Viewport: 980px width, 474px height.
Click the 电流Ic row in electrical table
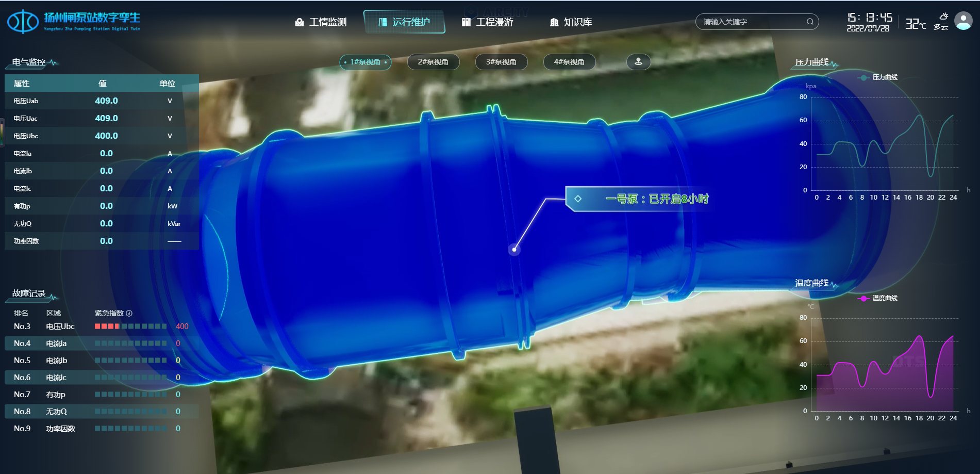pyautogui.click(x=102, y=188)
